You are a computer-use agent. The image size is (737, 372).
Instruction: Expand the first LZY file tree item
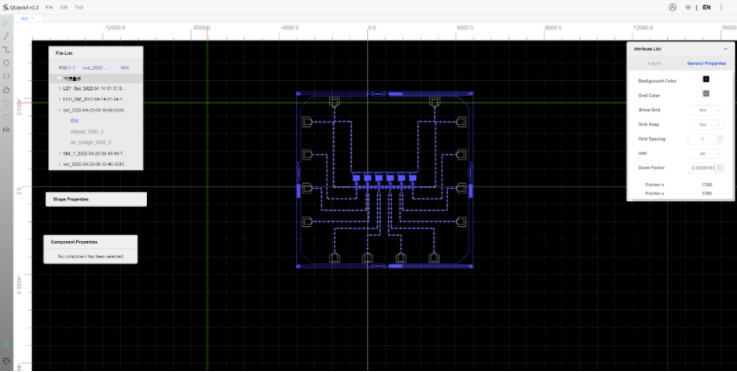click(59, 88)
